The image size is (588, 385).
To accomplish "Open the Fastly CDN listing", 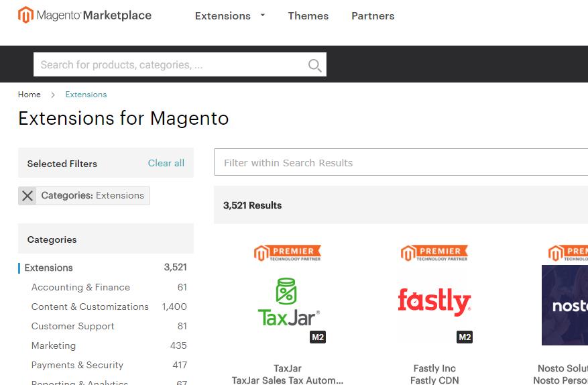I will (x=434, y=380).
